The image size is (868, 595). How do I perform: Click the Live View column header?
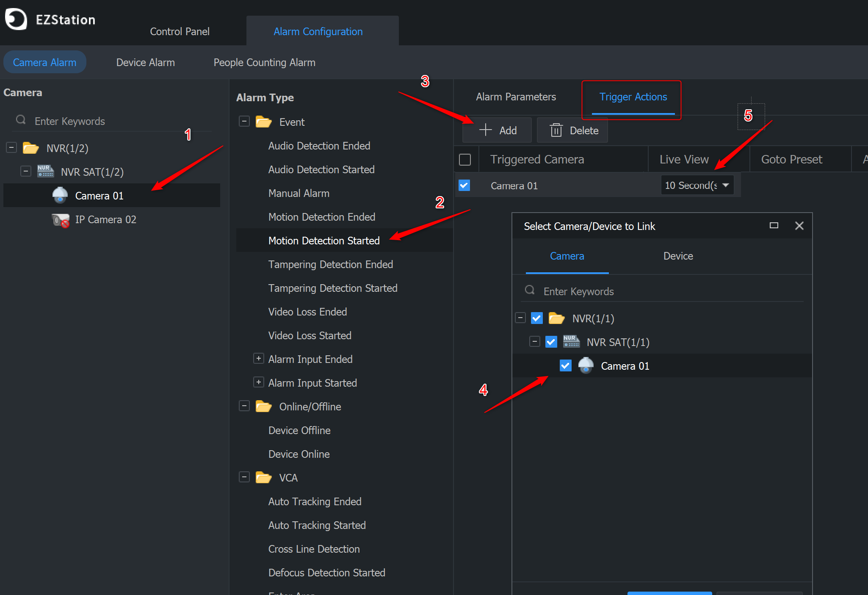[x=699, y=160]
